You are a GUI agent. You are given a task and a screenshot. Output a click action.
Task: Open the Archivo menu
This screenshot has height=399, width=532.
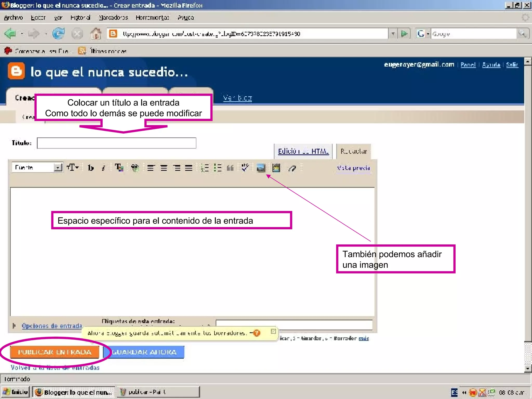coord(14,17)
